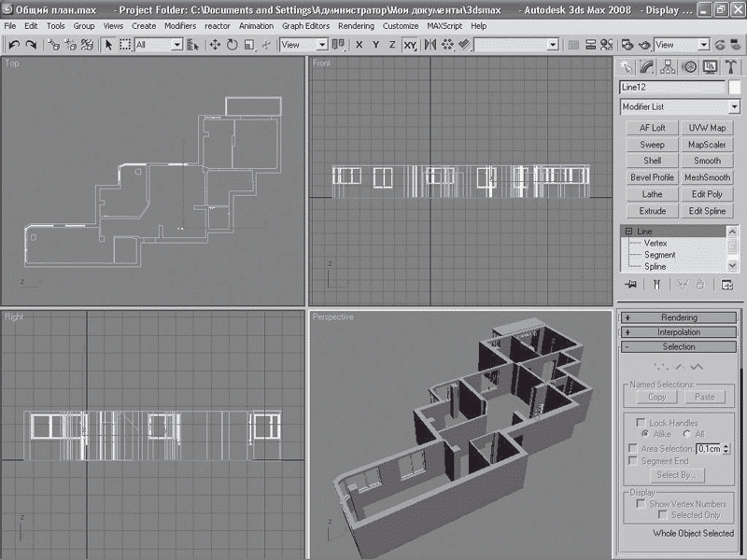
Task: Activate the Select and Move tool
Action: pos(214,45)
